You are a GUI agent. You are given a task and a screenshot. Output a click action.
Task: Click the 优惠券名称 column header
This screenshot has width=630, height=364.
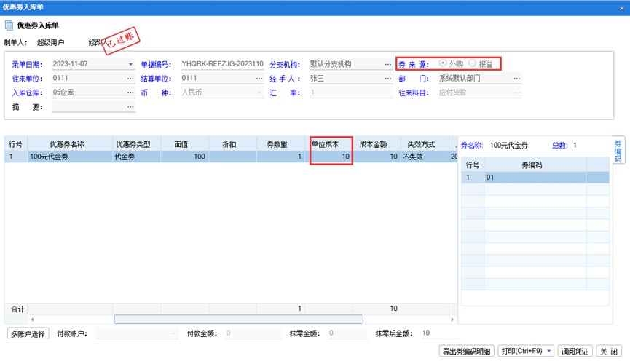pos(71,144)
